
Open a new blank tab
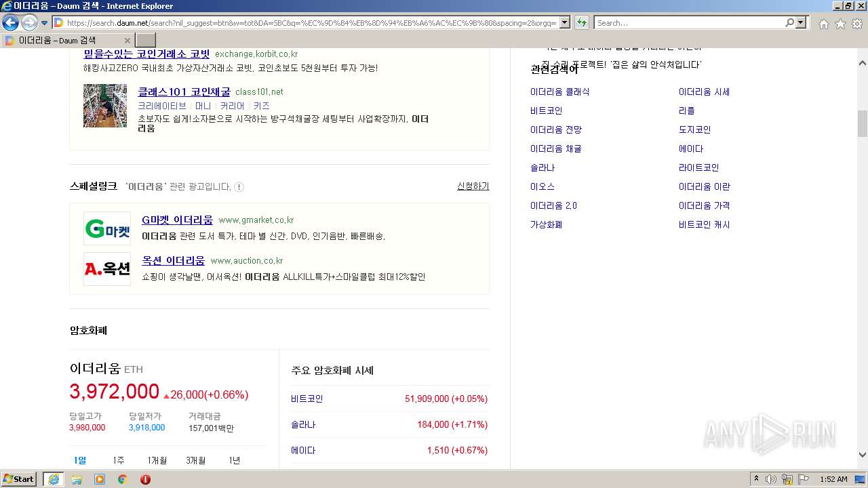146,40
